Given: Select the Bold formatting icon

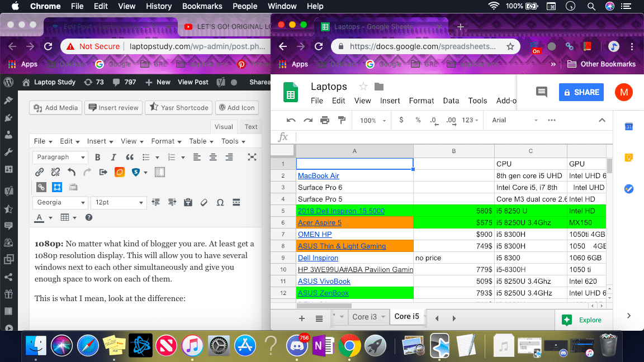Looking at the screenshot, I should click(98, 157).
